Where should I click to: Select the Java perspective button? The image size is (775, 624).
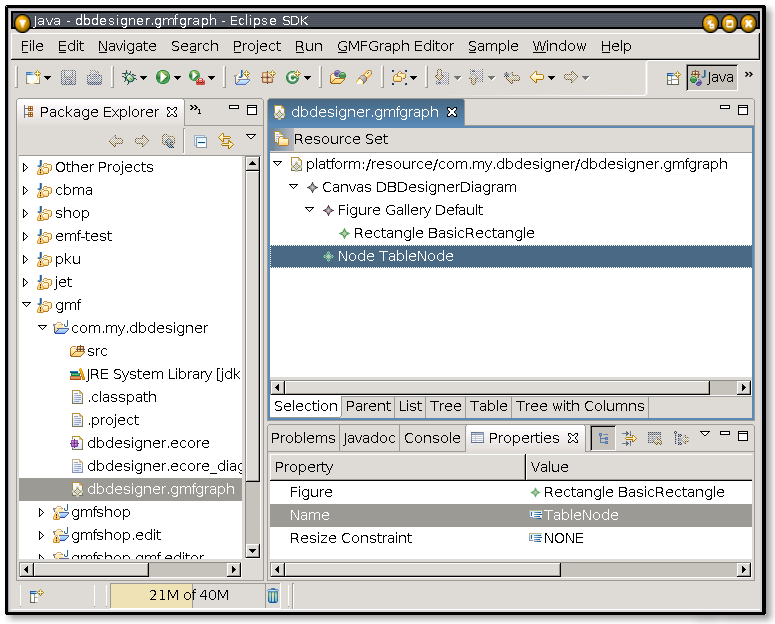click(711, 78)
